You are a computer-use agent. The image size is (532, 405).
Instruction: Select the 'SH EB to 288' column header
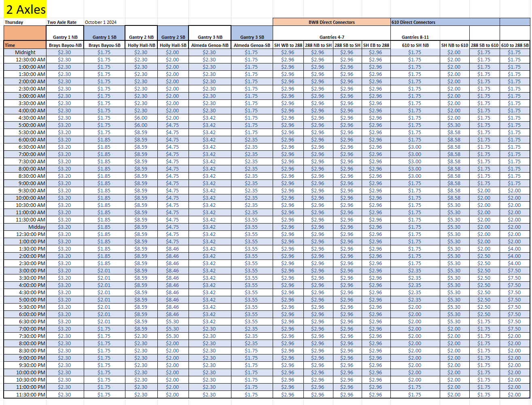376,45
